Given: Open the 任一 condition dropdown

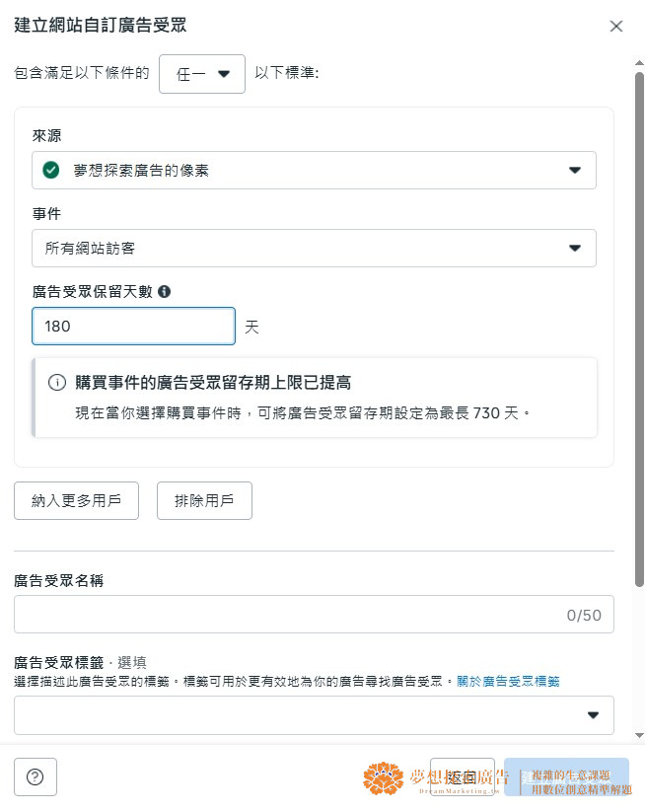Looking at the screenshot, I should (202, 74).
